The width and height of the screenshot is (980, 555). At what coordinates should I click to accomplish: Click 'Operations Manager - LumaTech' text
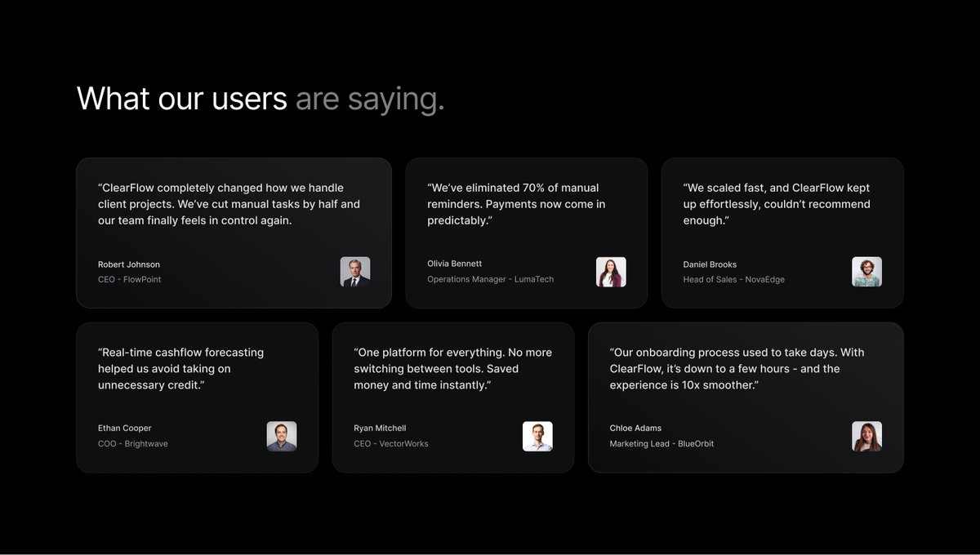pyautogui.click(x=491, y=279)
